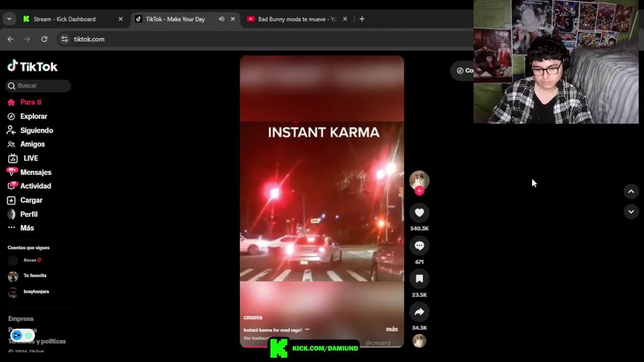Go back using the browser back arrow
Viewport: 644px width, 362px height.
pos(11,39)
